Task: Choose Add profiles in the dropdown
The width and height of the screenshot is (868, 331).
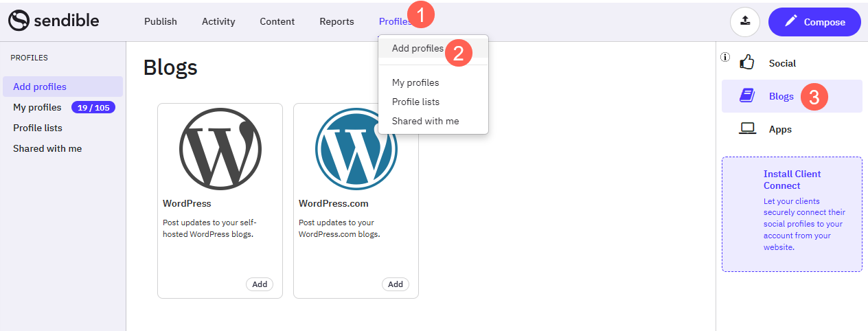Action: [x=433, y=48]
